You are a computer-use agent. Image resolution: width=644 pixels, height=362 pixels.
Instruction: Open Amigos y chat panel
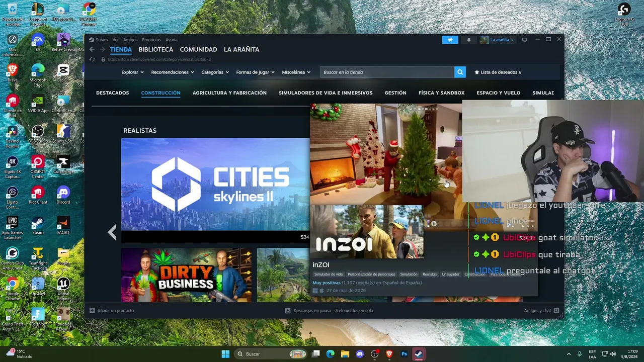541,311
